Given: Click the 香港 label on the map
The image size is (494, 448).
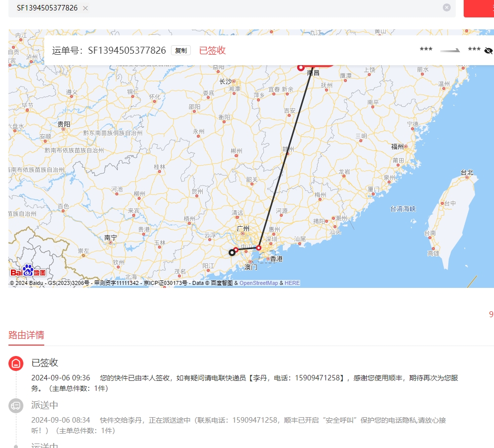Looking at the screenshot, I should 276,259.
